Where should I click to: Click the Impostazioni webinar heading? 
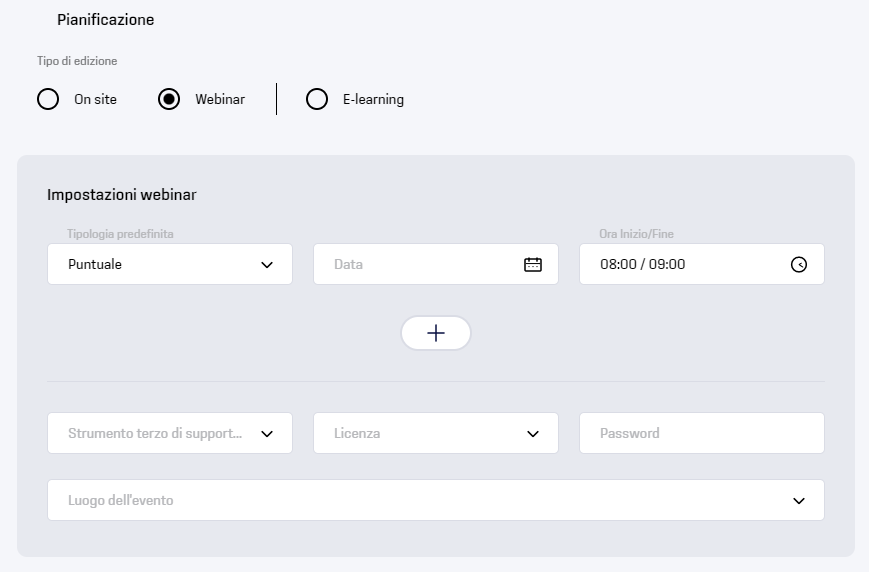click(x=122, y=195)
